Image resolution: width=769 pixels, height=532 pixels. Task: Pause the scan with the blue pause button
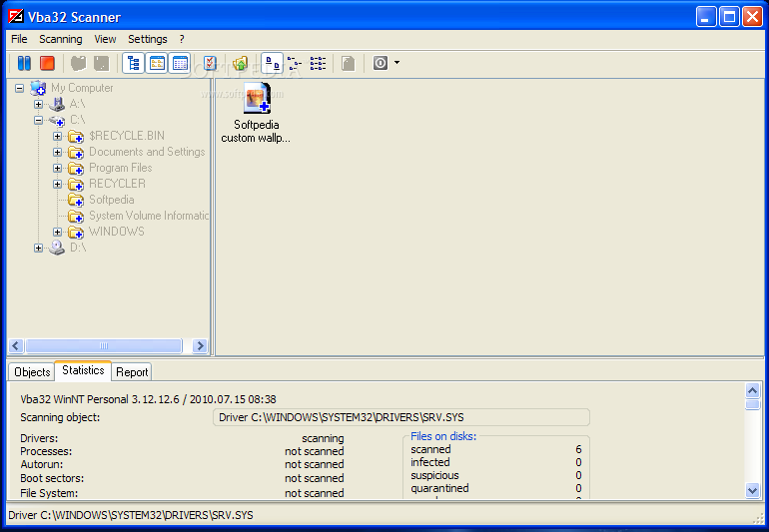tap(24, 63)
